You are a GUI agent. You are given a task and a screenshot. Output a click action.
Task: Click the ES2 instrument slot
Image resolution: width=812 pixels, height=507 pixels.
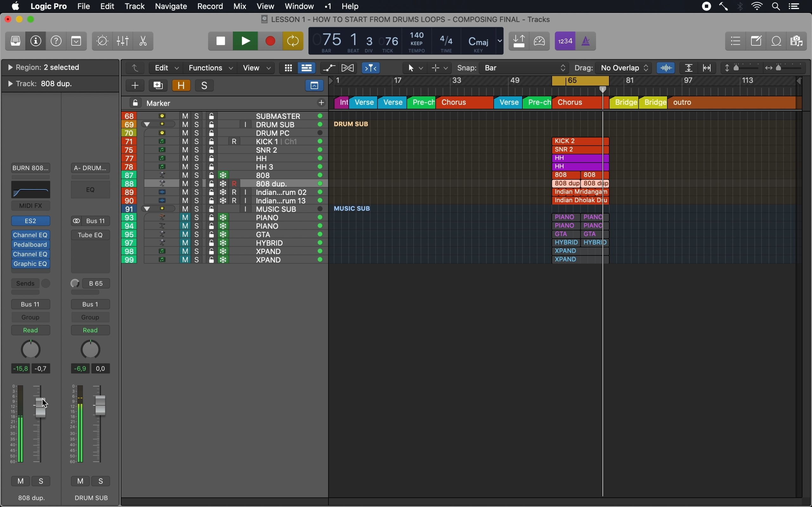[x=30, y=221]
